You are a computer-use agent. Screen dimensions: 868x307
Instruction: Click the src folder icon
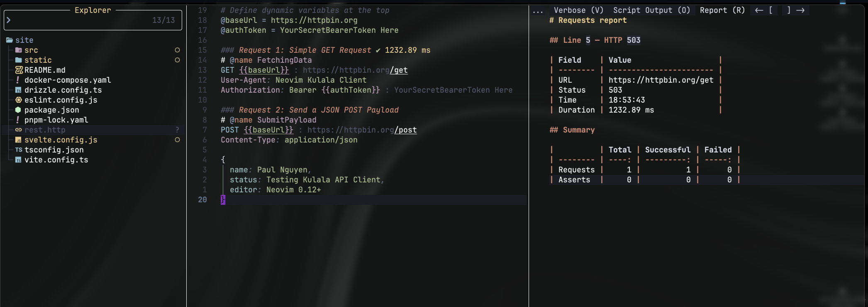[x=18, y=50]
